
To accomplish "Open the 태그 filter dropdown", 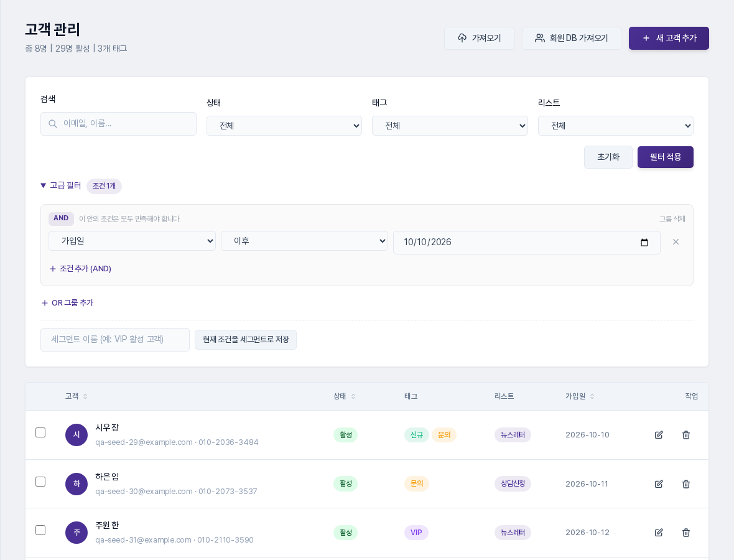I will 450,126.
